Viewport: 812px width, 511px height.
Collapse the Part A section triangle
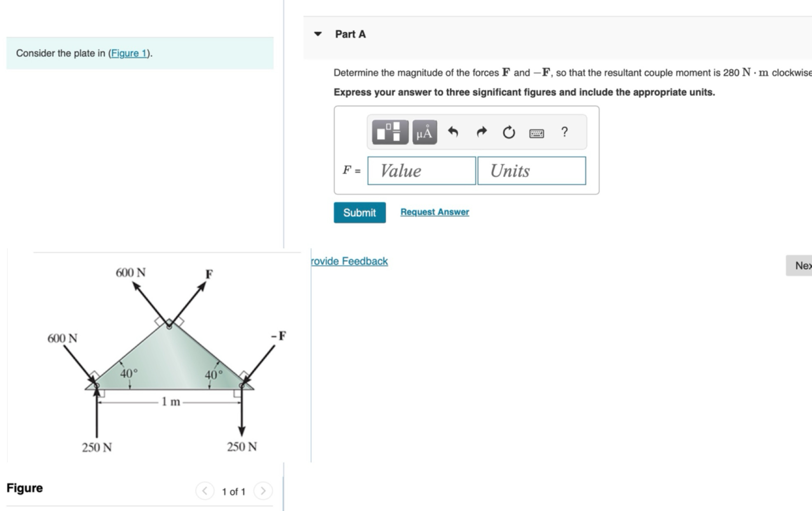317,35
